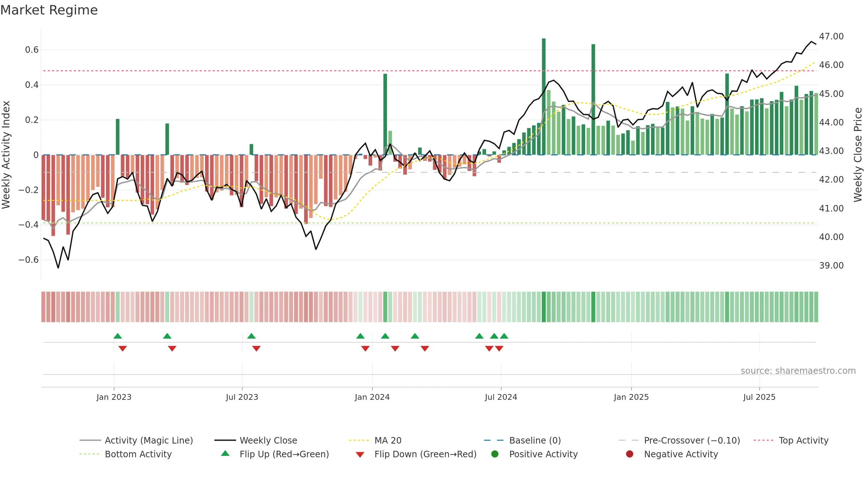Click the tallest green activity bar above 0.6
This screenshot has width=868, height=488.
pyautogui.click(x=544, y=97)
